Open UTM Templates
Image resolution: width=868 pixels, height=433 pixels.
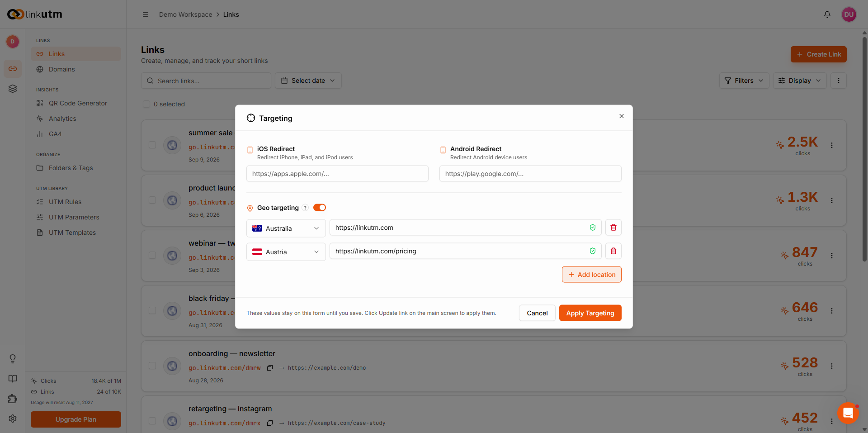point(76,233)
